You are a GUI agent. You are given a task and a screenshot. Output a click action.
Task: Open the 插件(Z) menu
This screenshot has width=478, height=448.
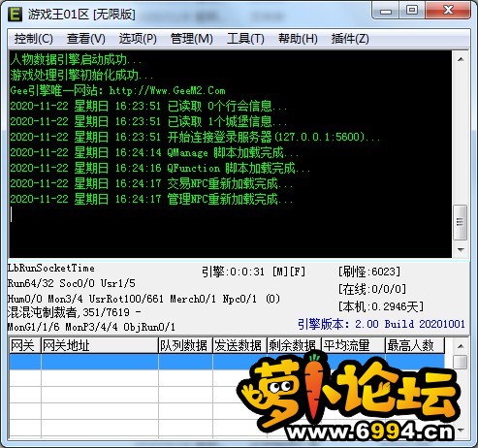coord(350,39)
